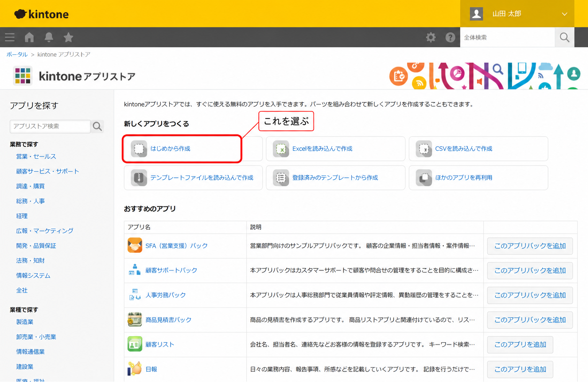
Task: Click the kintone logo
Action: pyautogui.click(x=41, y=14)
